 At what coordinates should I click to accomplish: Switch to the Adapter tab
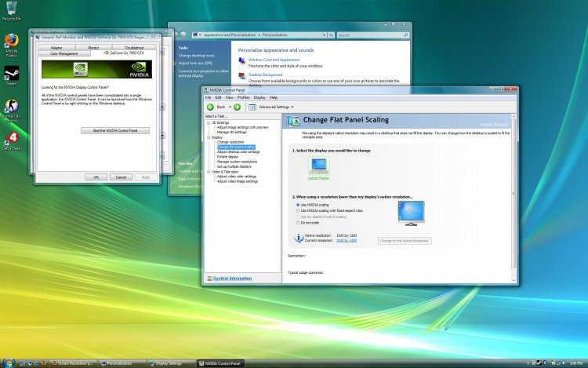point(56,48)
